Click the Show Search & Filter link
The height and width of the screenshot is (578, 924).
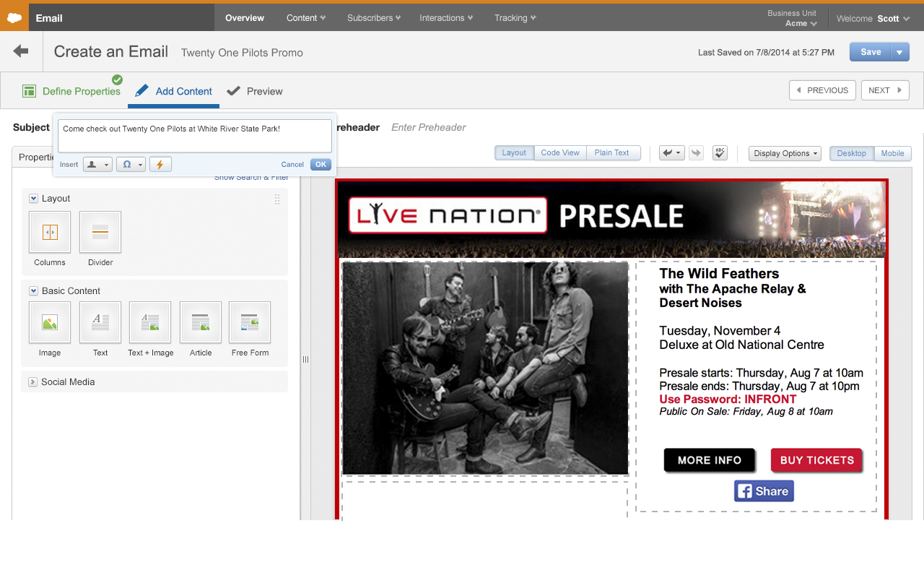point(251,177)
